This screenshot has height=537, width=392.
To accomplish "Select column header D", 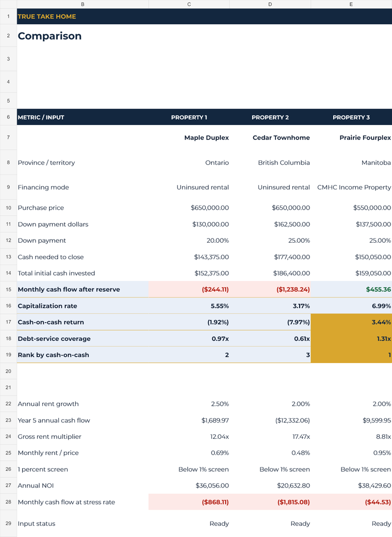I will pos(270,4).
